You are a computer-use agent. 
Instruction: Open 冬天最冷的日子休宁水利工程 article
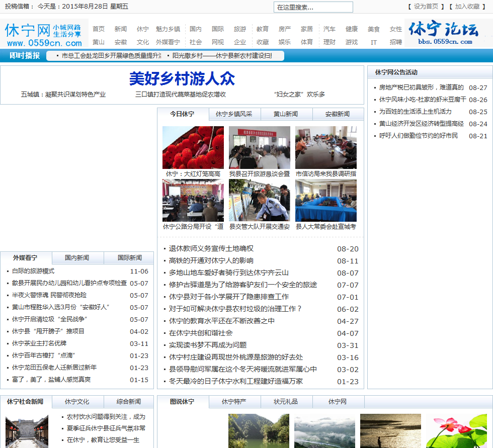[x=236, y=381]
